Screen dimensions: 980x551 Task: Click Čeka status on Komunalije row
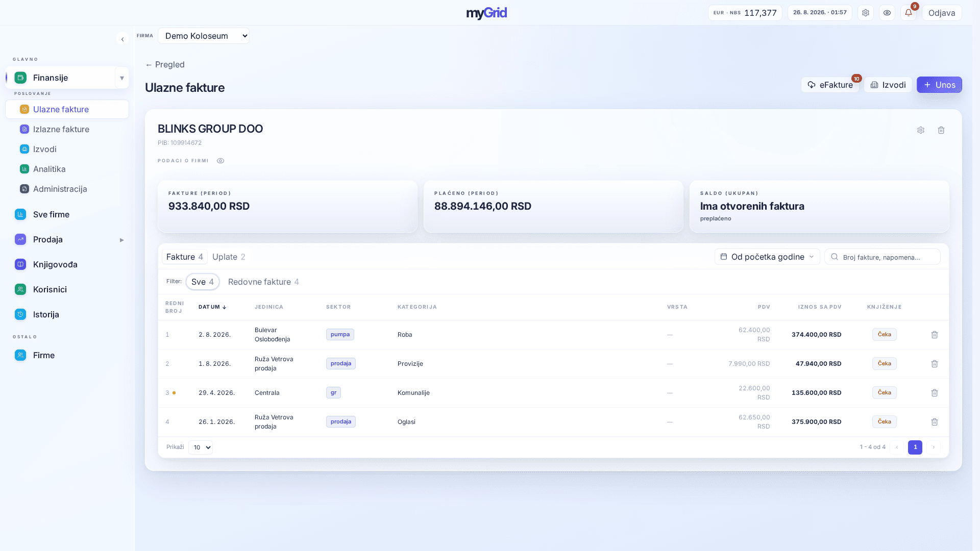pyautogui.click(x=885, y=393)
